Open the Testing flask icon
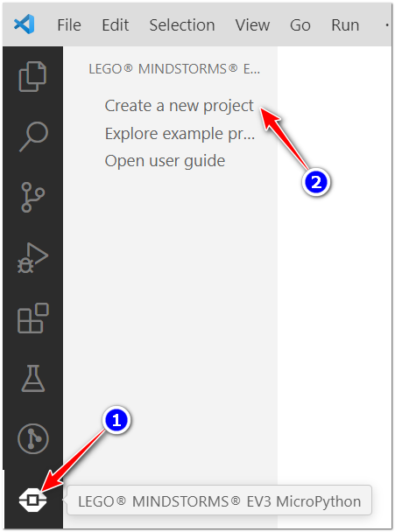The height and width of the screenshot is (532, 395). [33, 378]
